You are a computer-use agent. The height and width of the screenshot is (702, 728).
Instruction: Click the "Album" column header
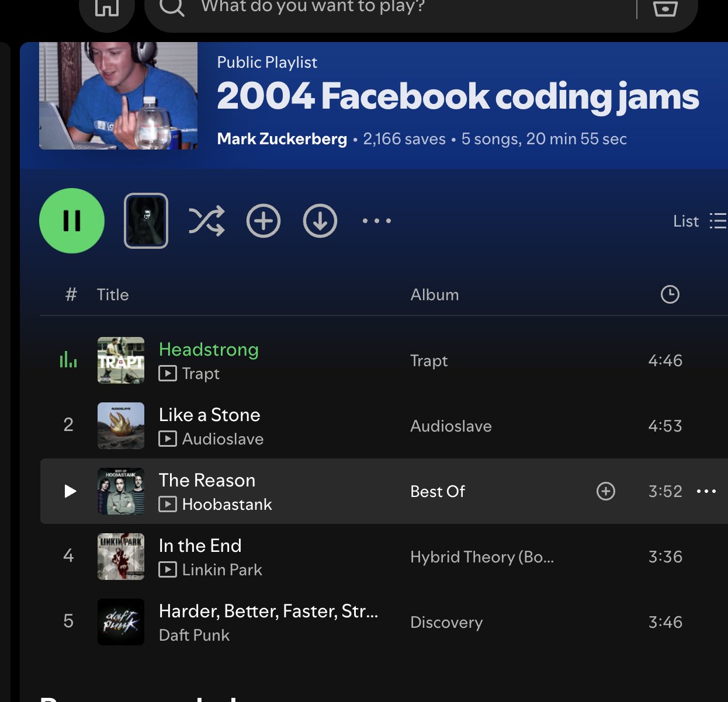tap(435, 295)
